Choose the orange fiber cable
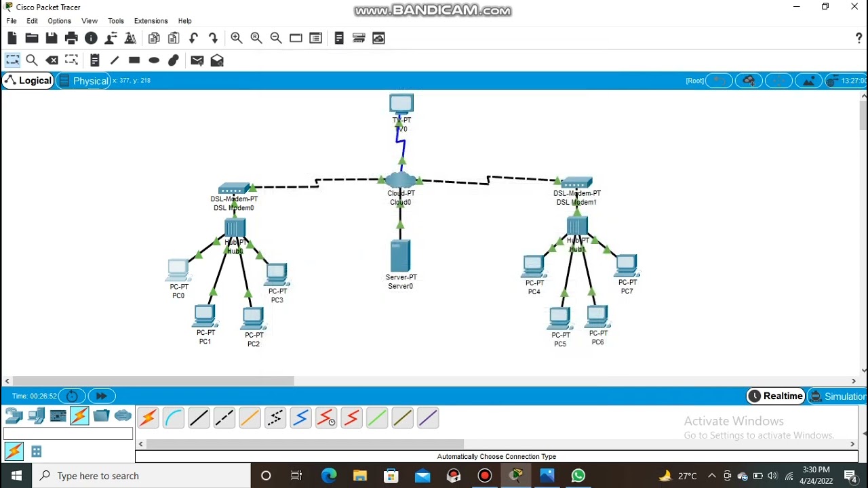 (x=250, y=418)
